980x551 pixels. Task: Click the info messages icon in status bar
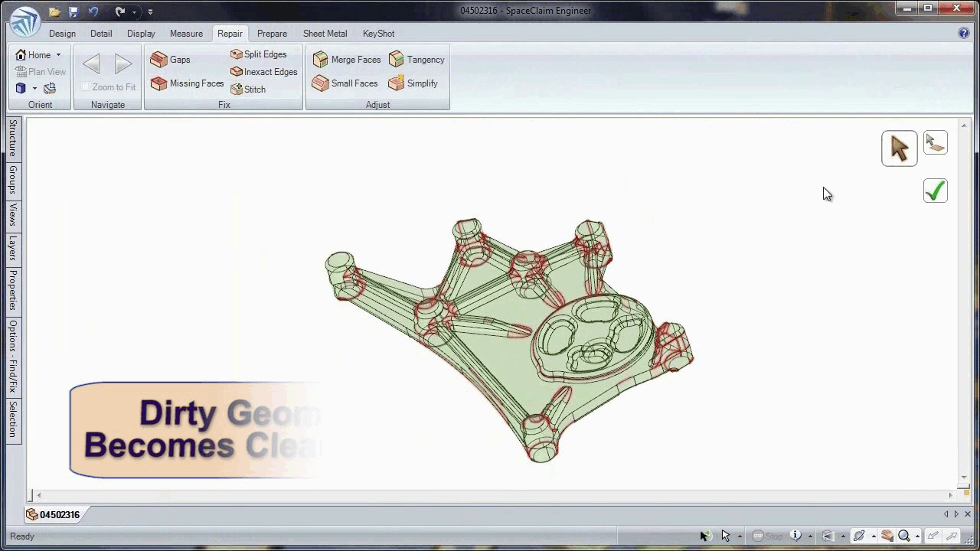click(796, 536)
